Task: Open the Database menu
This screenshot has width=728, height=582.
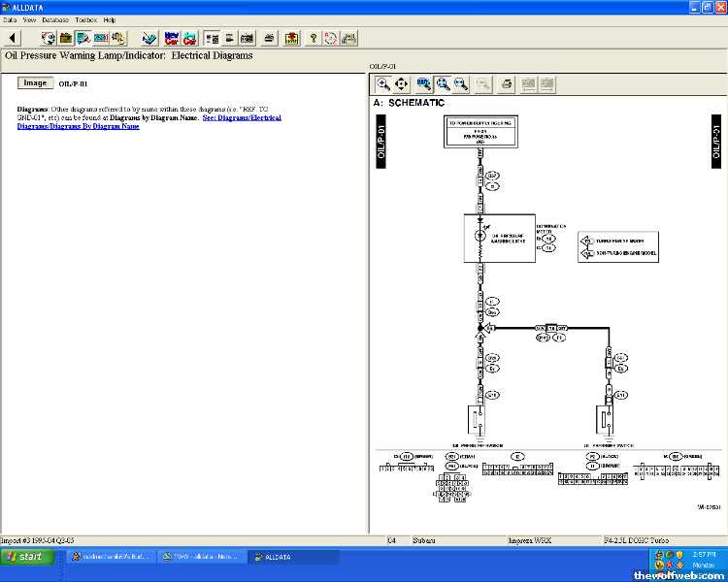Action: (x=55, y=19)
